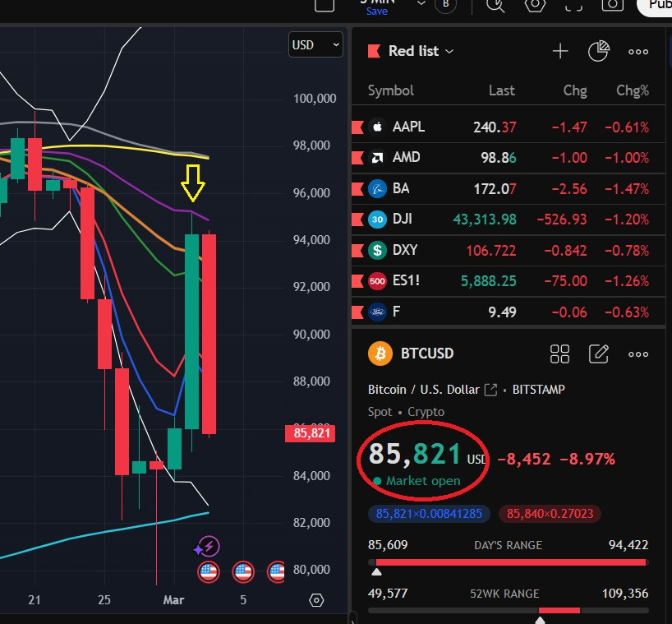
Task: Toggle the red flag on the AAPL row
Action: [358, 127]
